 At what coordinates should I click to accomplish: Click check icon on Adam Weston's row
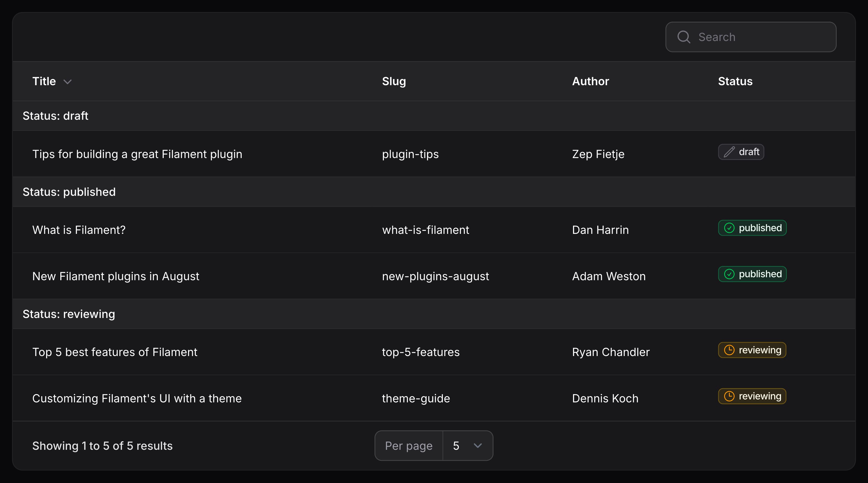tap(729, 274)
